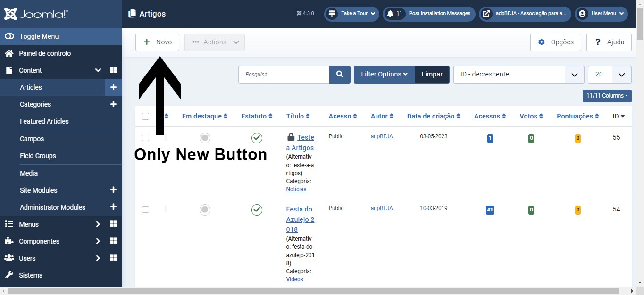This screenshot has height=295, width=644.
Task: Toggle published status of Teste a Artigos
Action: (x=257, y=138)
